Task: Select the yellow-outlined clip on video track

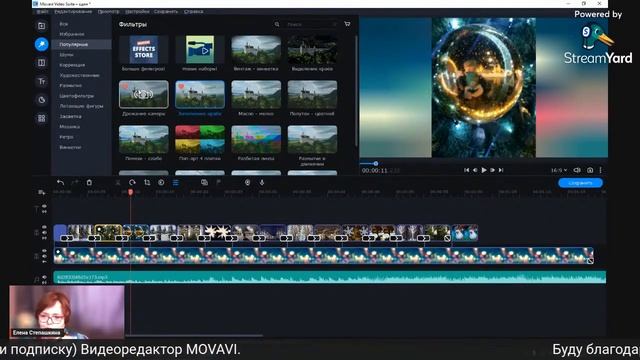Action: [x=108, y=232]
